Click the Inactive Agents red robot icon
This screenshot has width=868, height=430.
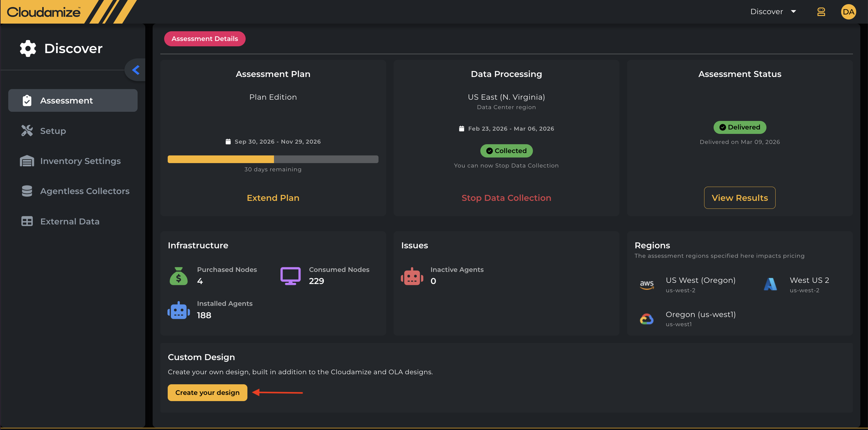[x=412, y=276]
